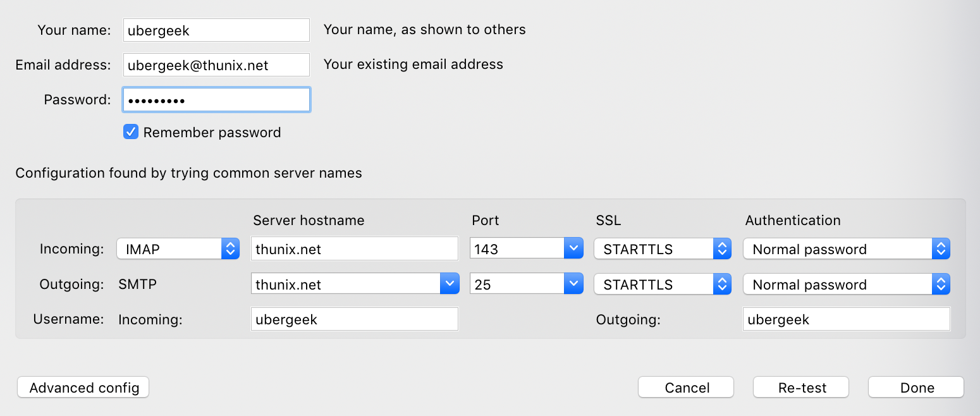This screenshot has width=980, height=416.
Task: Confirm setup with the Done button
Action: pyautogui.click(x=916, y=388)
